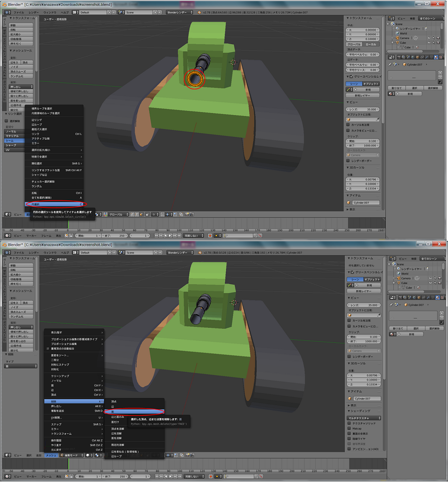This screenshot has width=448, height=482.
Task: Click the proportional editing icon
Action: click(153, 214)
